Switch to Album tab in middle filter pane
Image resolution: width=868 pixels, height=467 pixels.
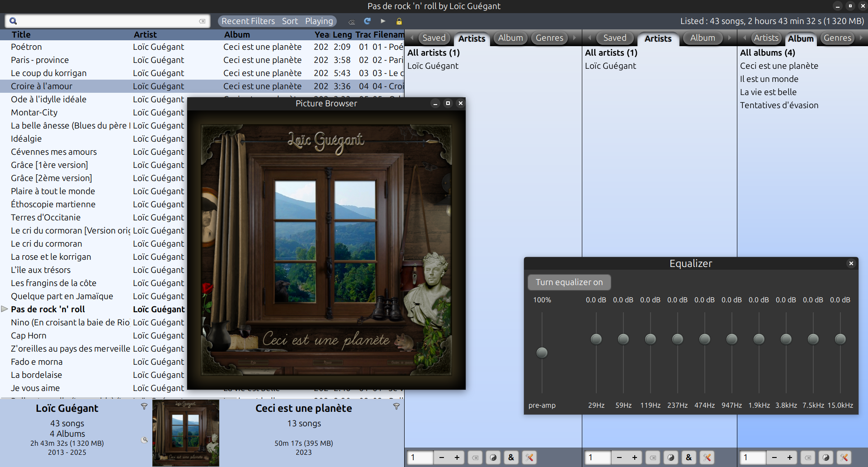(x=703, y=38)
